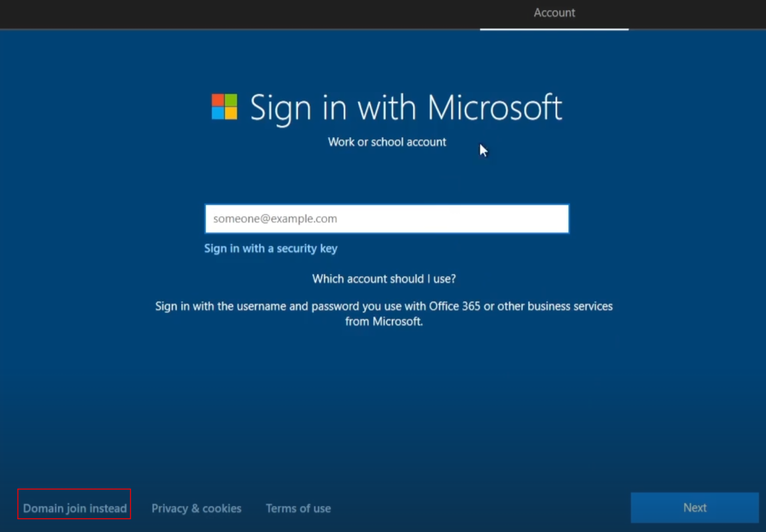View the Terms of use link

coord(298,508)
